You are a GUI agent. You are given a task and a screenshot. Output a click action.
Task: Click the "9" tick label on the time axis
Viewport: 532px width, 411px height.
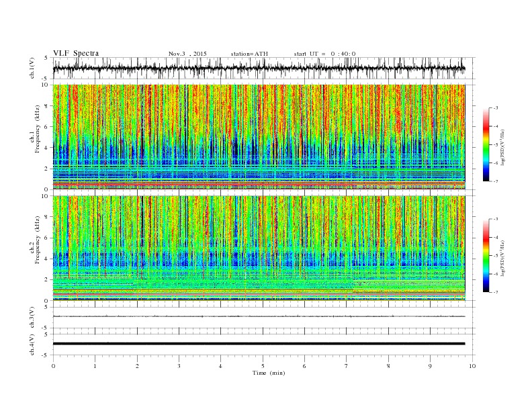[430, 366]
